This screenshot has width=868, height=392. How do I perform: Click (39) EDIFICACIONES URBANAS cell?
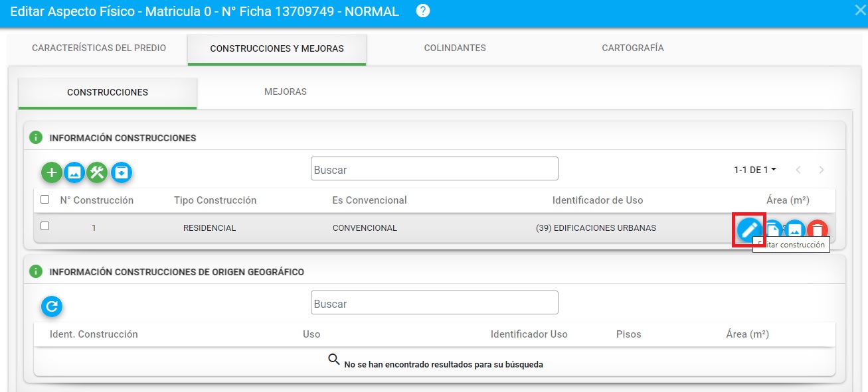[x=596, y=228]
